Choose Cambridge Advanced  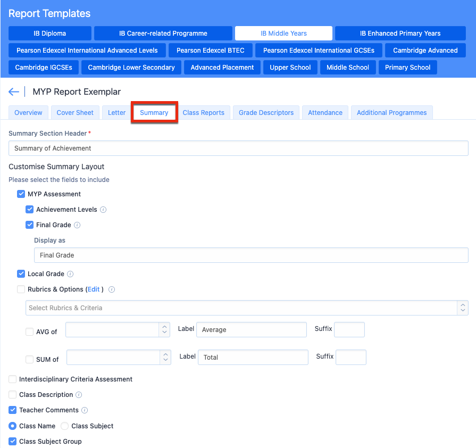tap(425, 51)
